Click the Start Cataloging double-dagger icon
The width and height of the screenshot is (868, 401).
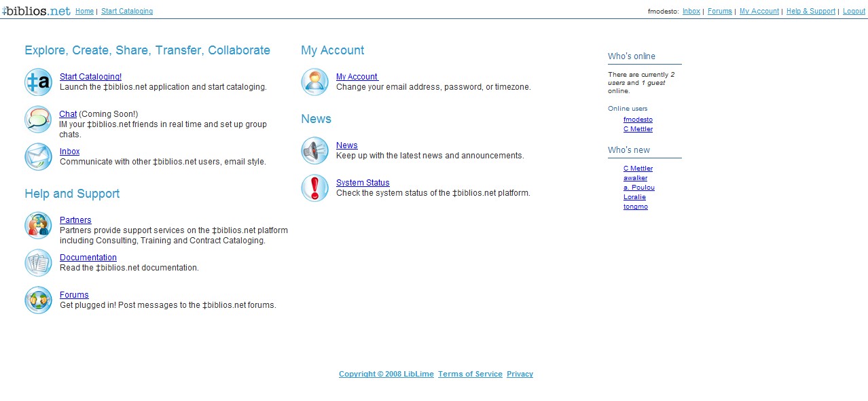click(x=38, y=82)
